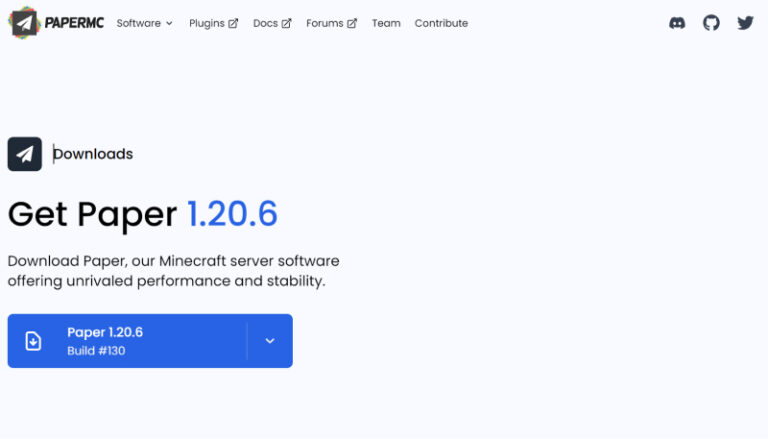
Task: Expand the Software menu chevron
Action: (169, 24)
